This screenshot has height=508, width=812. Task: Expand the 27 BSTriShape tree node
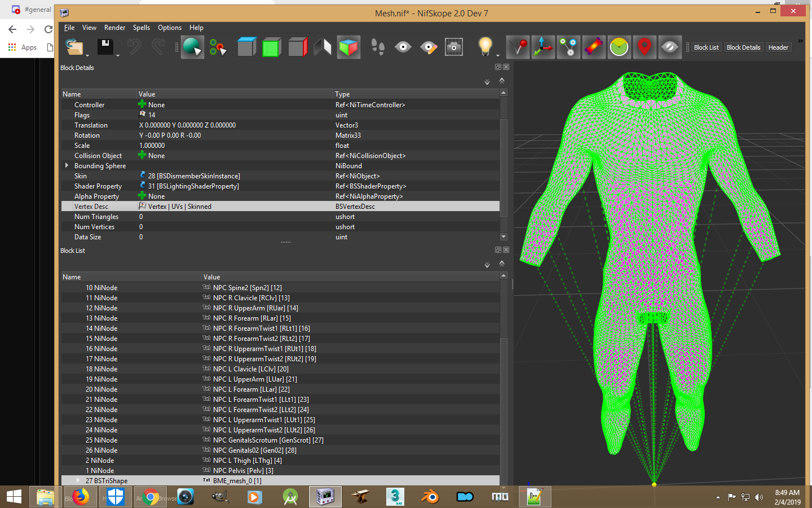point(78,480)
